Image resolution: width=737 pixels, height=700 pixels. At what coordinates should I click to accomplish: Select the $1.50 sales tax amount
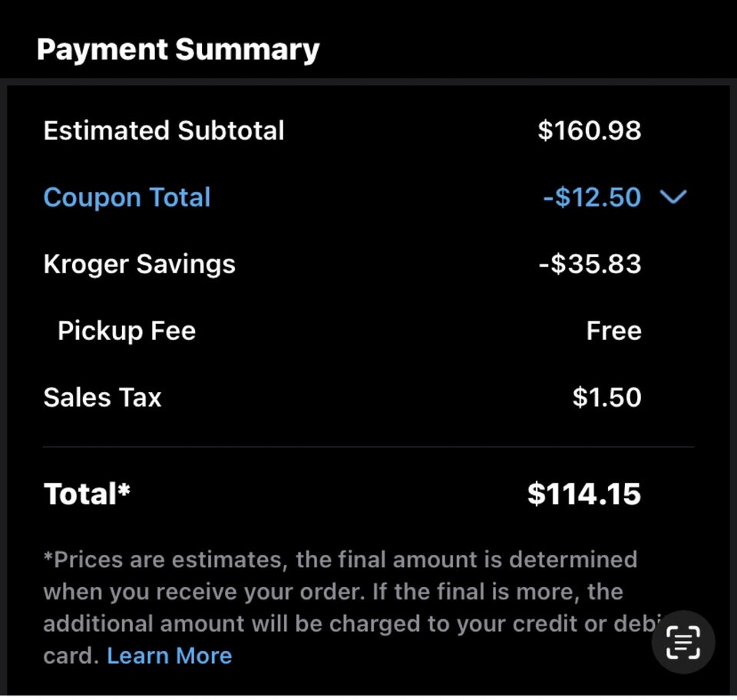606,398
